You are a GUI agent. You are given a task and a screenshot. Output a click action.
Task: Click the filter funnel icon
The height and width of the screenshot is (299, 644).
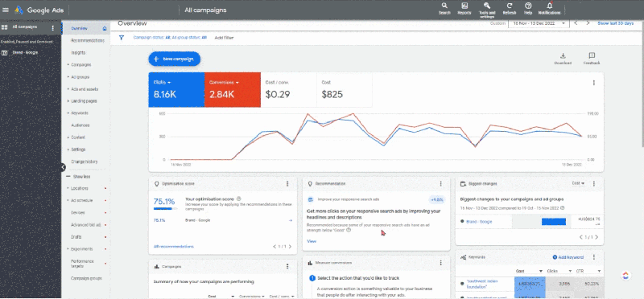(122, 37)
